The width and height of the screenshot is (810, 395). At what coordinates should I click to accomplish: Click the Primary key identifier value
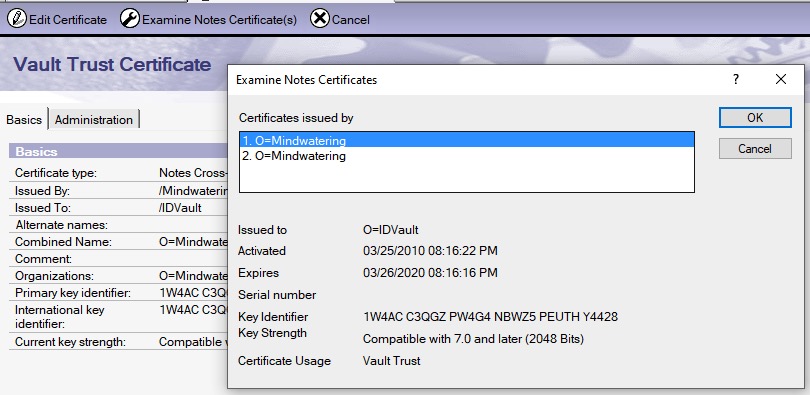(193, 293)
